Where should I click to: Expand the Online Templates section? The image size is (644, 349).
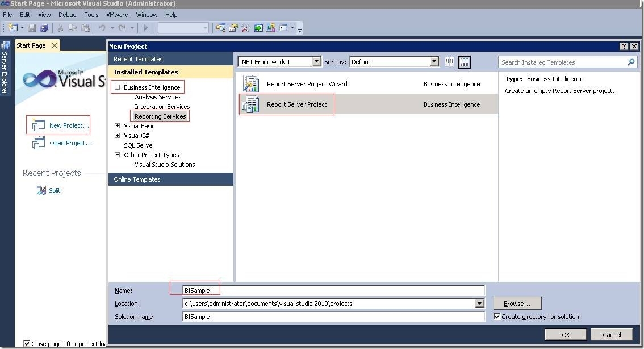[x=171, y=179]
